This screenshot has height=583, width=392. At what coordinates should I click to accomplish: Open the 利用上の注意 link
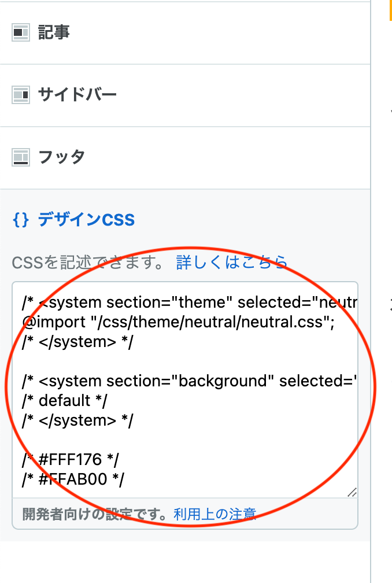pos(215,514)
